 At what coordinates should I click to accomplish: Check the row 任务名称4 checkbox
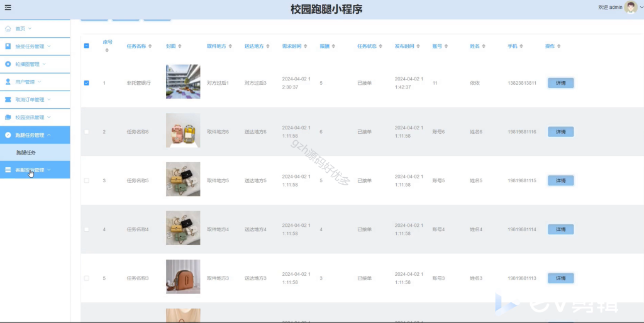[86, 229]
